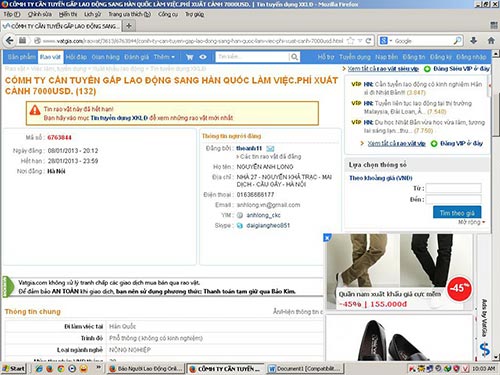Viewport: 500px width, 375px height.
Task: Switch to the Sản phẩm tab
Action: [x=22, y=57]
